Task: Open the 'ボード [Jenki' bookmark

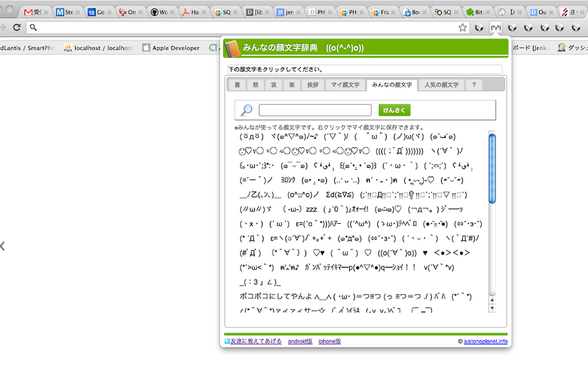Action: pyautogui.click(x=530, y=48)
